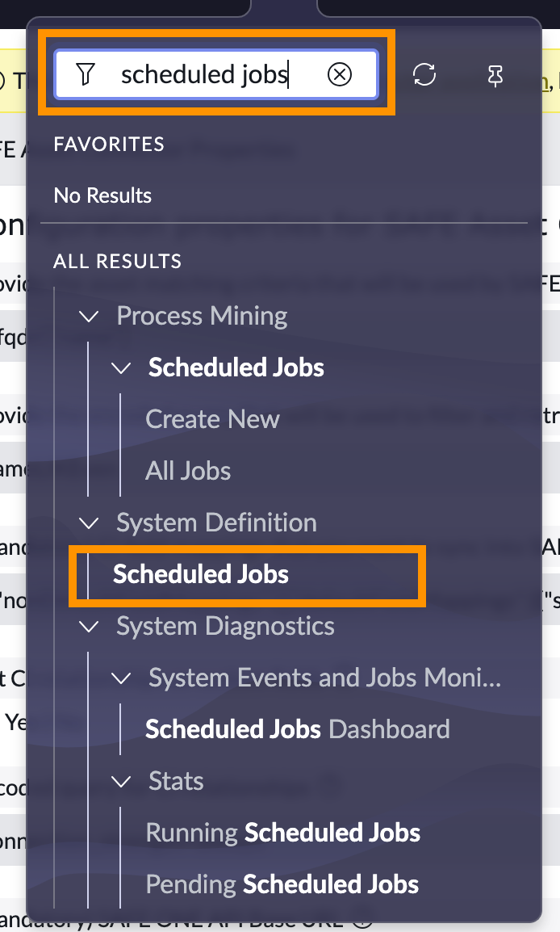Collapse the Process Mining section
This screenshot has width=560, height=932.
click(x=89, y=317)
